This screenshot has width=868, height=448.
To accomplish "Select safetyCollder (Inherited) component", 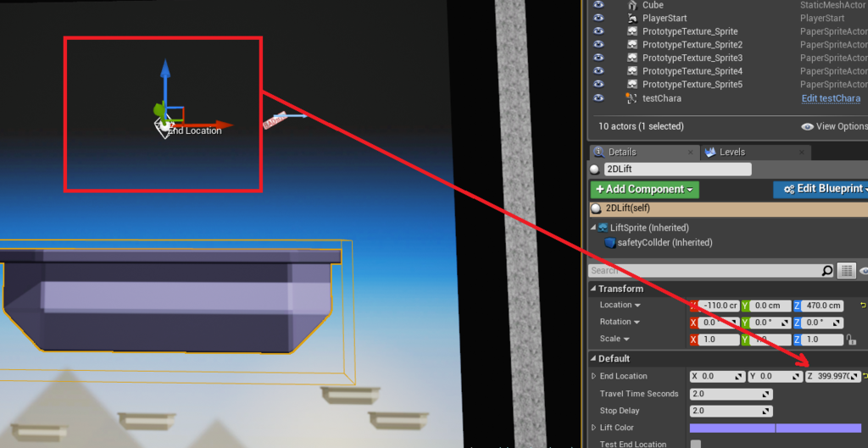I will pos(665,243).
